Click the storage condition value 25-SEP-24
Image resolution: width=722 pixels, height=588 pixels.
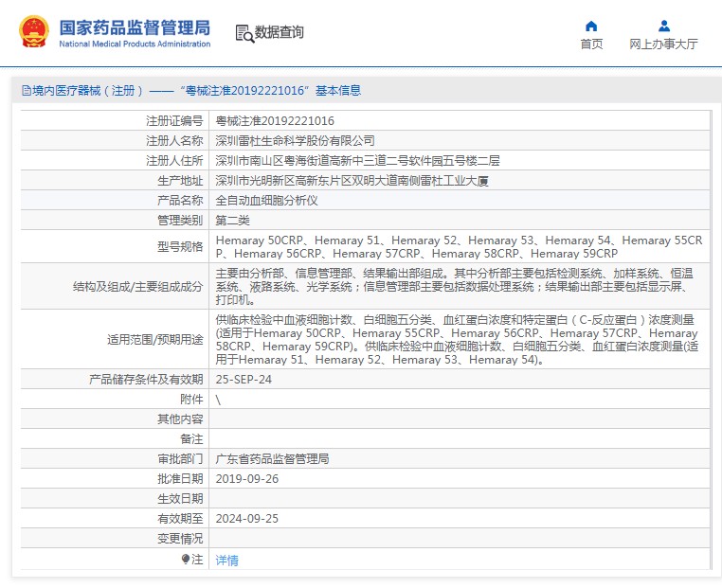click(244, 379)
